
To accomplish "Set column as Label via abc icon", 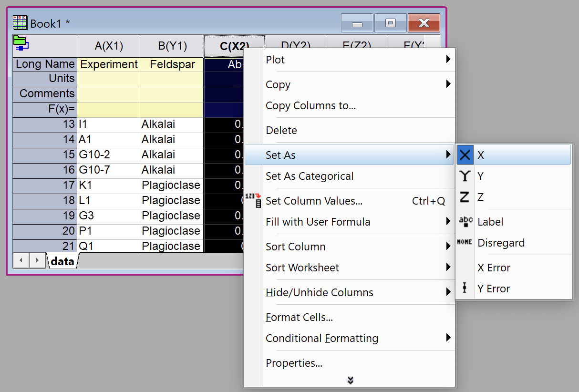I will pos(465,222).
